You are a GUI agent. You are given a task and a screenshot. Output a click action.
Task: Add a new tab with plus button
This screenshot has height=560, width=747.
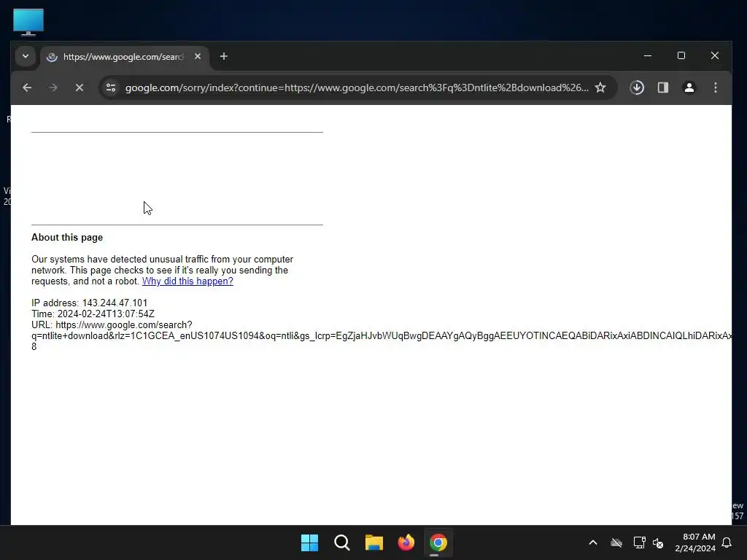pyautogui.click(x=224, y=56)
